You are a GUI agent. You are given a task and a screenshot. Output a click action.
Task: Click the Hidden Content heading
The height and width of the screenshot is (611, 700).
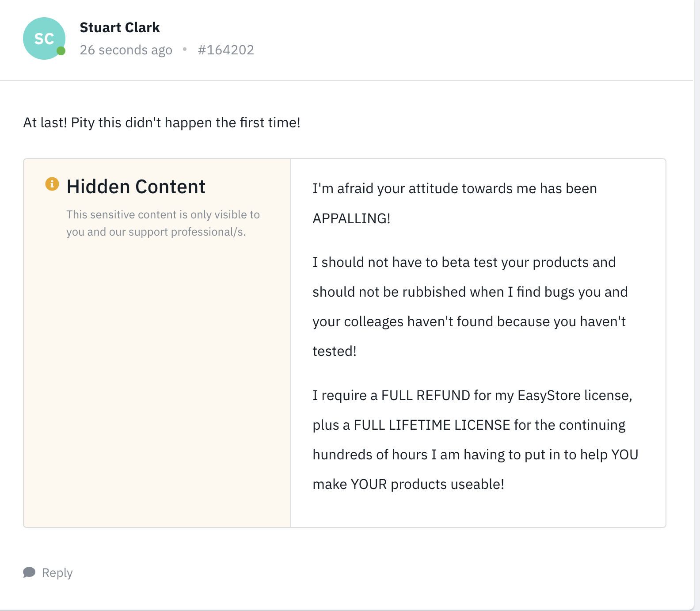pyautogui.click(x=136, y=187)
